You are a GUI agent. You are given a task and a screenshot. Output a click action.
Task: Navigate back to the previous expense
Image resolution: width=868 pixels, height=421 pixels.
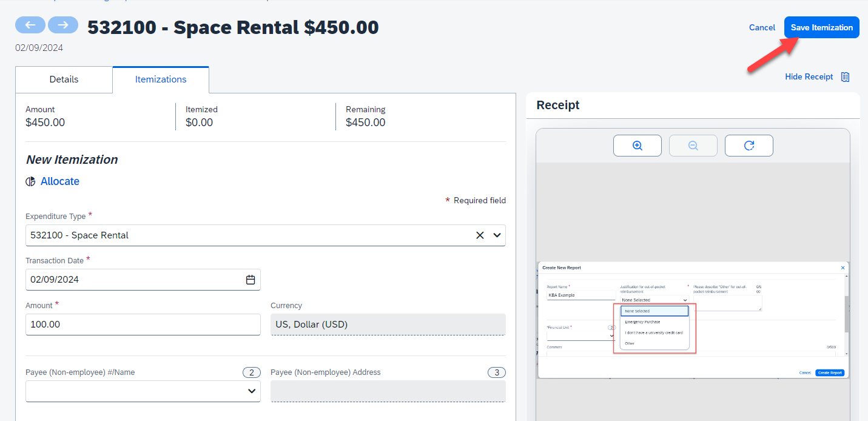(x=30, y=25)
